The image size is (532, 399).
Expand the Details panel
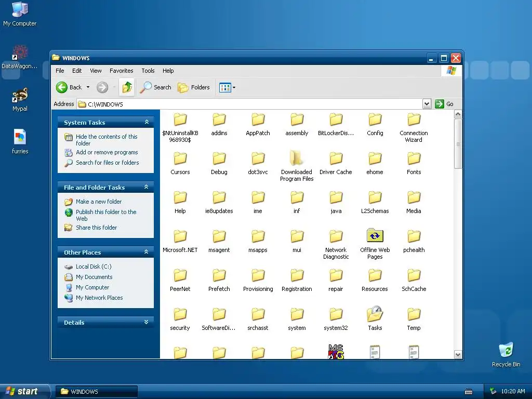tap(147, 322)
